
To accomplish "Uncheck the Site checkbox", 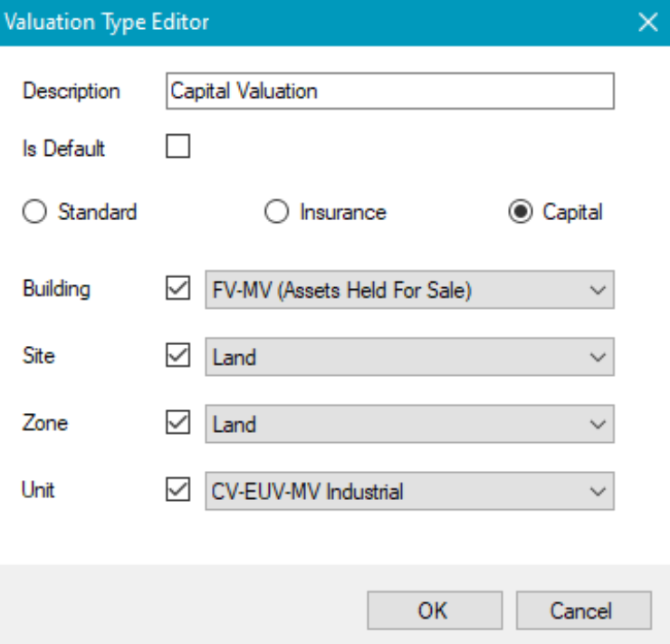I will 179,357.
